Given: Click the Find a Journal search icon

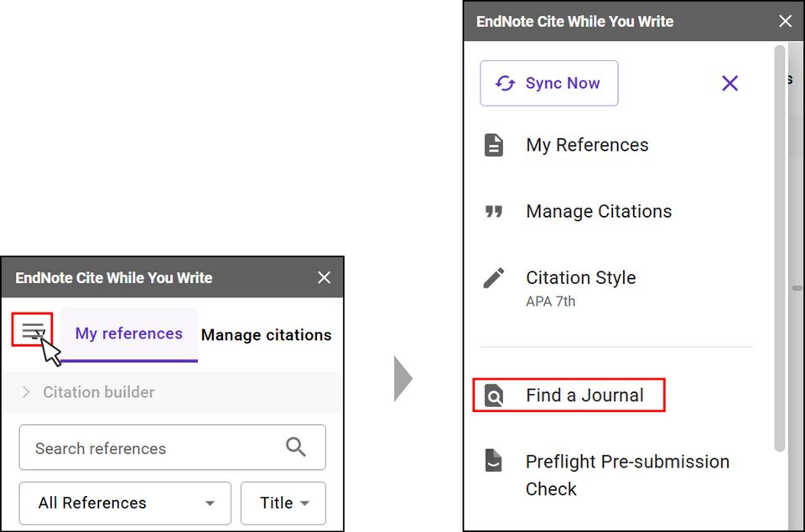Looking at the screenshot, I should click(494, 395).
